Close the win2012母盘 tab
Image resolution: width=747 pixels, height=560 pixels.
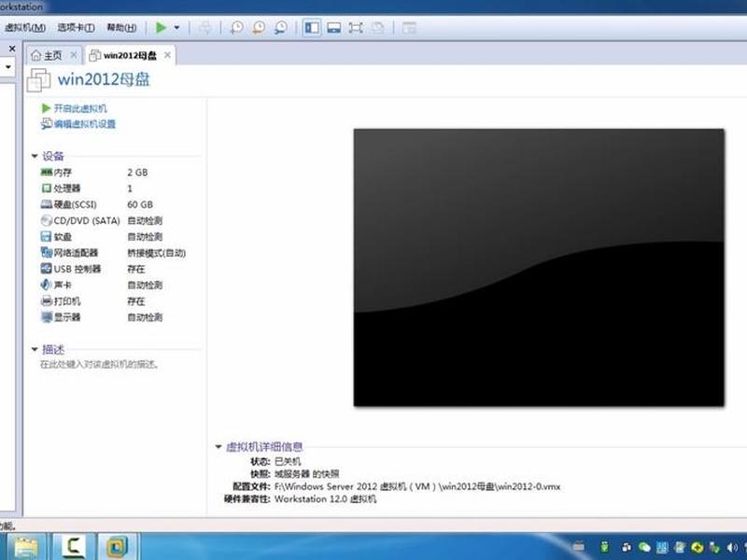[x=168, y=55]
